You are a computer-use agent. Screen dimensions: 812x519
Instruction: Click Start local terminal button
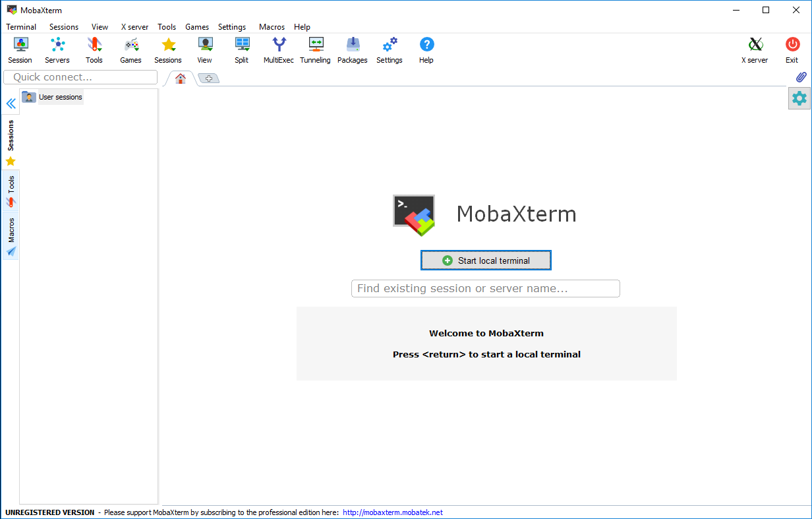486,260
